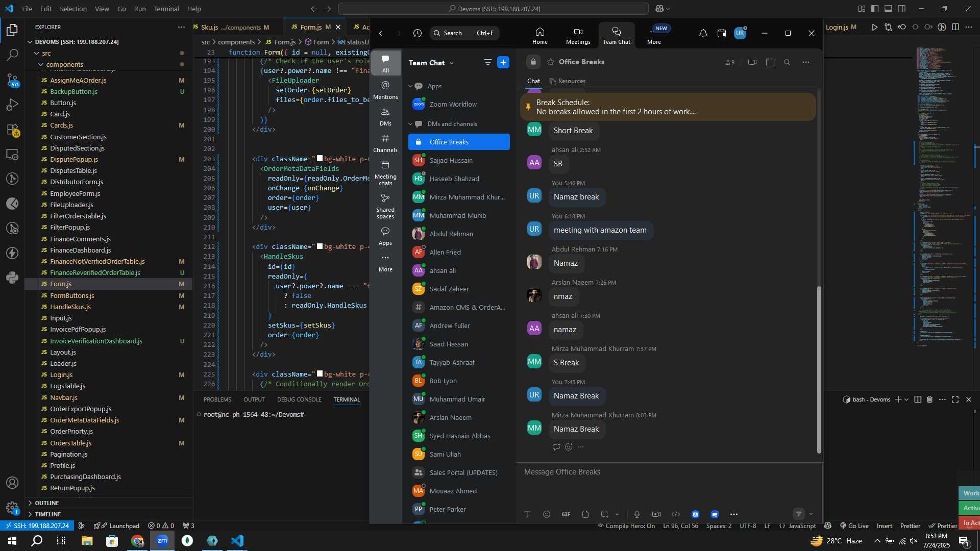The width and height of the screenshot is (980, 551).
Task: Open Accounts icon in VS Code
Action: click(x=12, y=483)
